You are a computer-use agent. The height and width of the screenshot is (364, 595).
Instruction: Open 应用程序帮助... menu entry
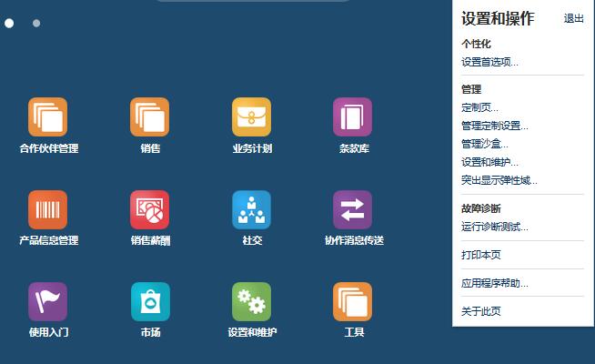point(494,283)
